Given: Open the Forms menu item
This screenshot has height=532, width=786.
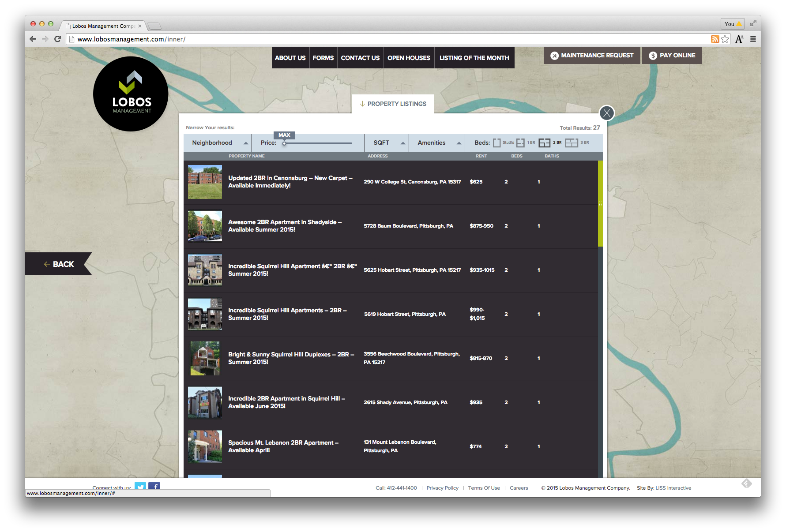Looking at the screenshot, I should click(x=323, y=58).
